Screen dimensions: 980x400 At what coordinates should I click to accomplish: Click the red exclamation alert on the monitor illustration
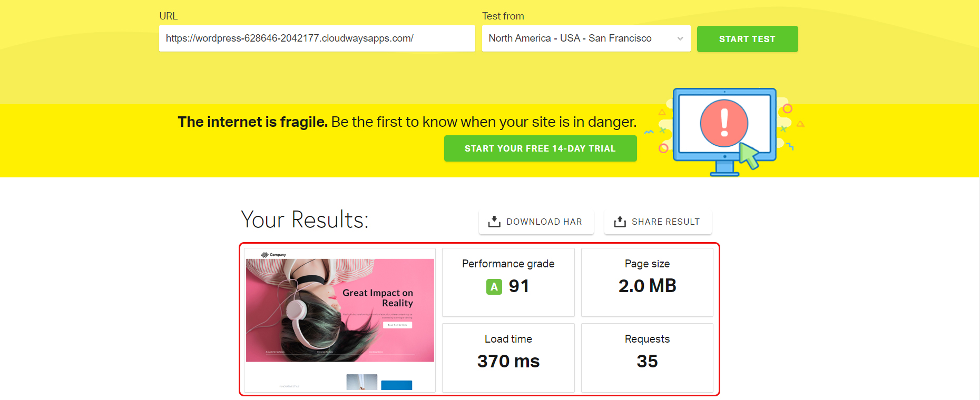pos(723,124)
